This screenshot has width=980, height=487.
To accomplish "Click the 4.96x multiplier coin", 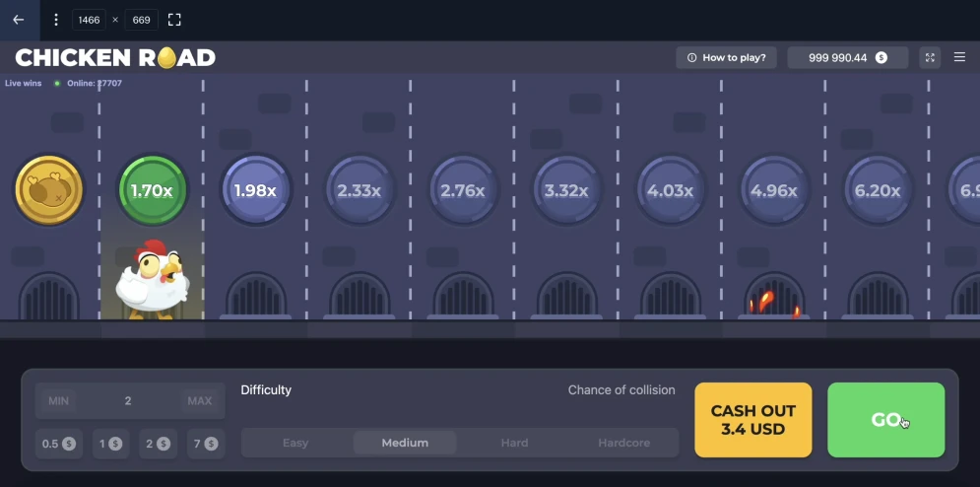I will [x=774, y=190].
